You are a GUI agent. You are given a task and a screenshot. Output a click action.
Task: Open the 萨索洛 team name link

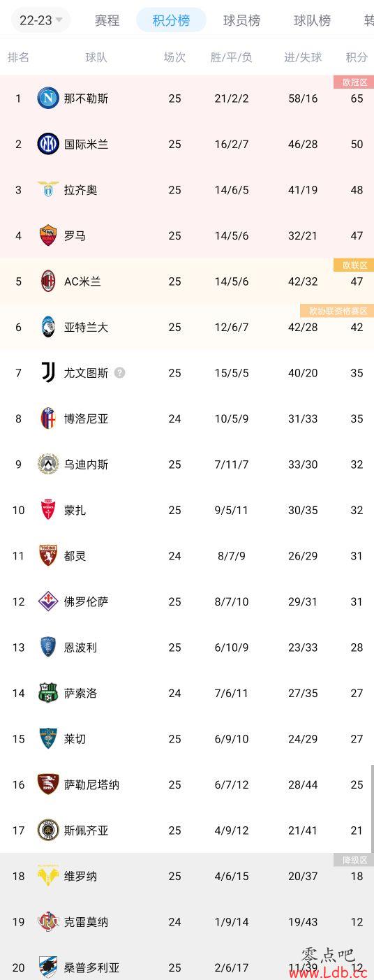pos(80,693)
